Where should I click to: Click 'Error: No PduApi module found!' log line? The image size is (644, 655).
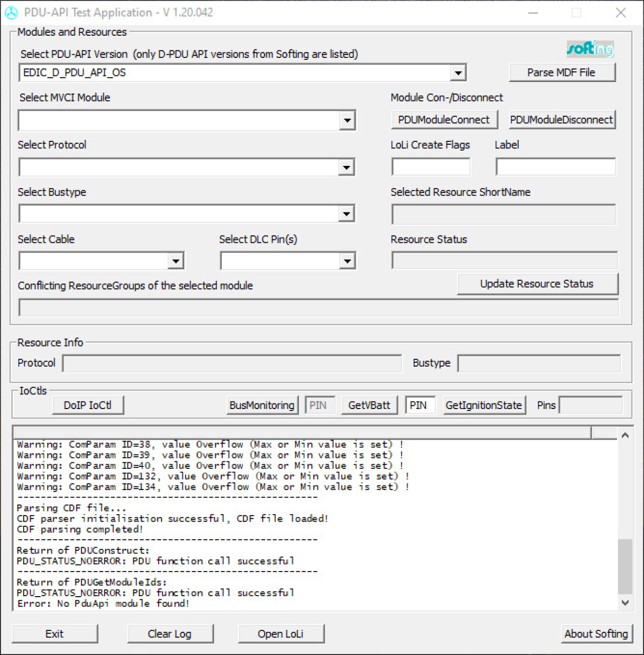coord(103,603)
